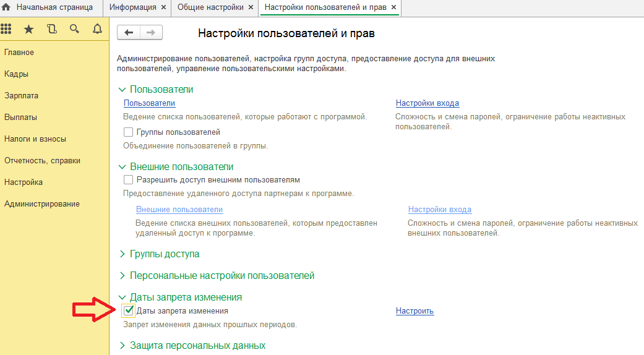
Task: Open Администрирование section in sidebar
Action: tap(42, 204)
